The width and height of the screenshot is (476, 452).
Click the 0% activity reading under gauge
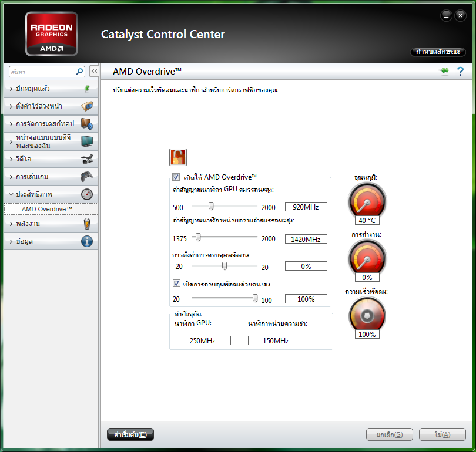coord(367,278)
